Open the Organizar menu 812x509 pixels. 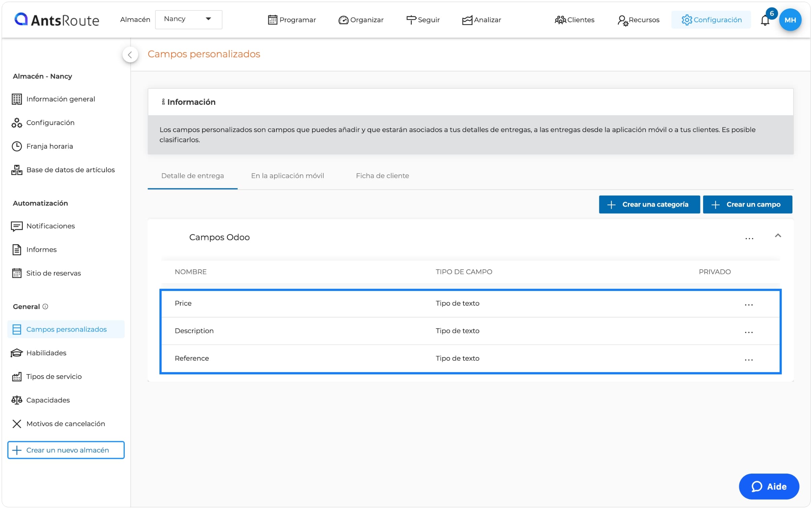(x=361, y=20)
